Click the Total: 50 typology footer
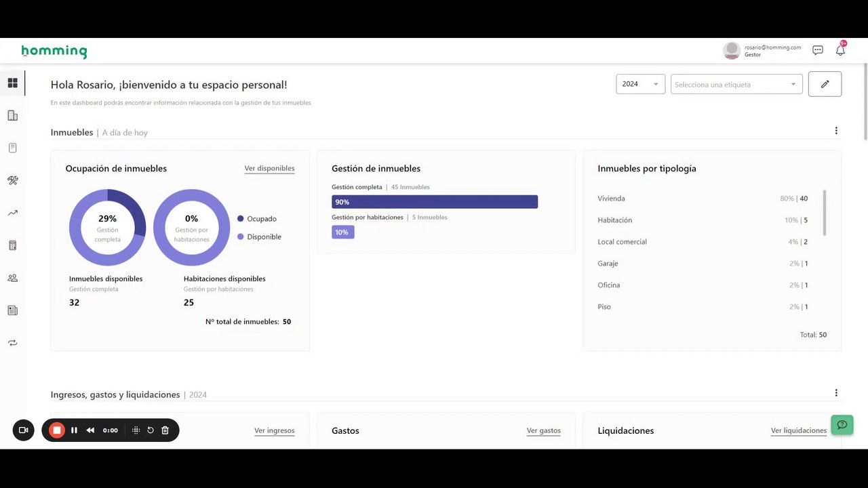The width and height of the screenshot is (868, 488). 813,335
